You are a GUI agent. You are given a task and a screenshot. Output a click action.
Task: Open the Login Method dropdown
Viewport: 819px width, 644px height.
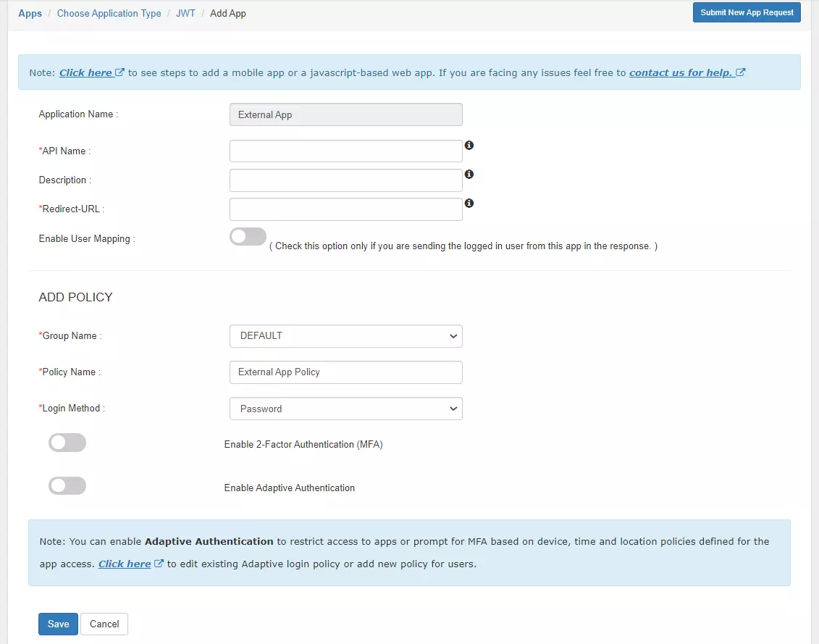346,409
